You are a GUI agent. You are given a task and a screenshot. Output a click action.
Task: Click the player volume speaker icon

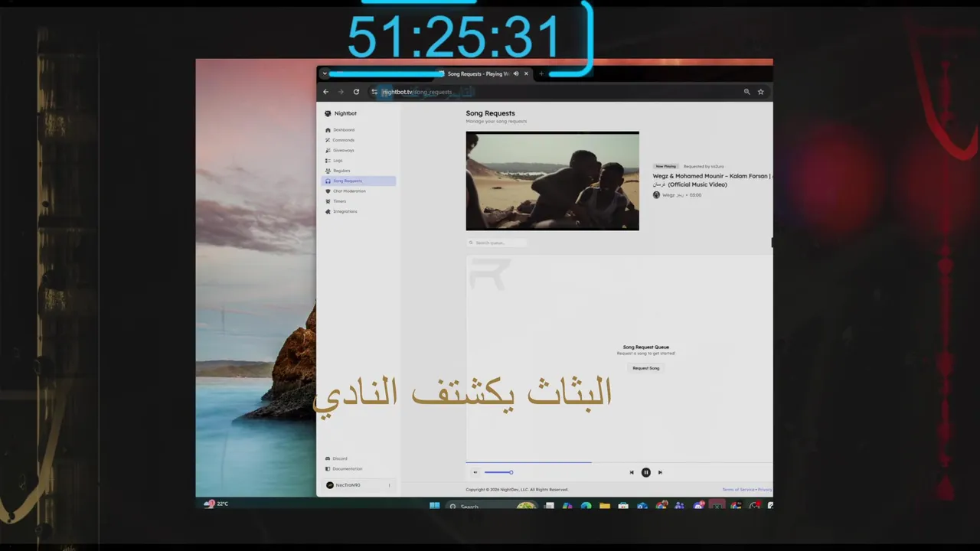(x=475, y=472)
